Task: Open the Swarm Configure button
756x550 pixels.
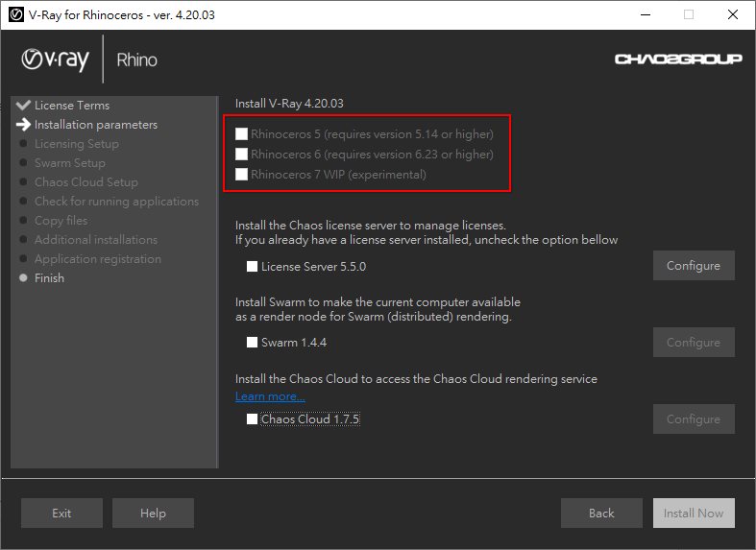Action: pyautogui.click(x=694, y=343)
